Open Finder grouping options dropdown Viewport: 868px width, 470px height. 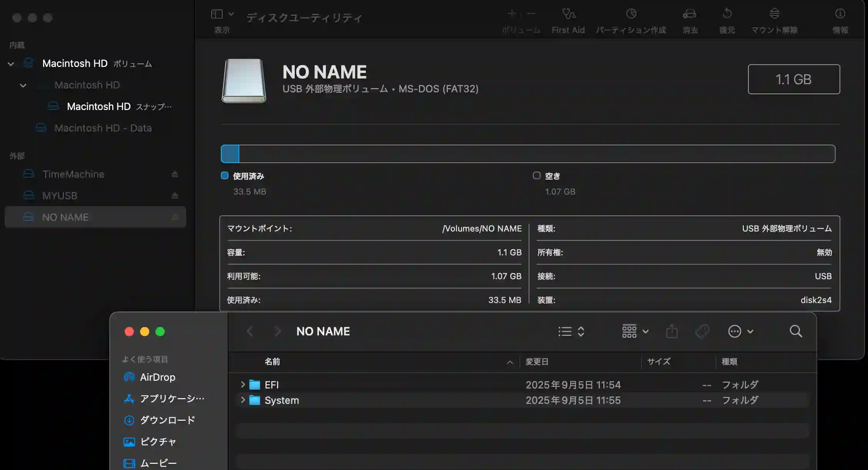[635, 331]
